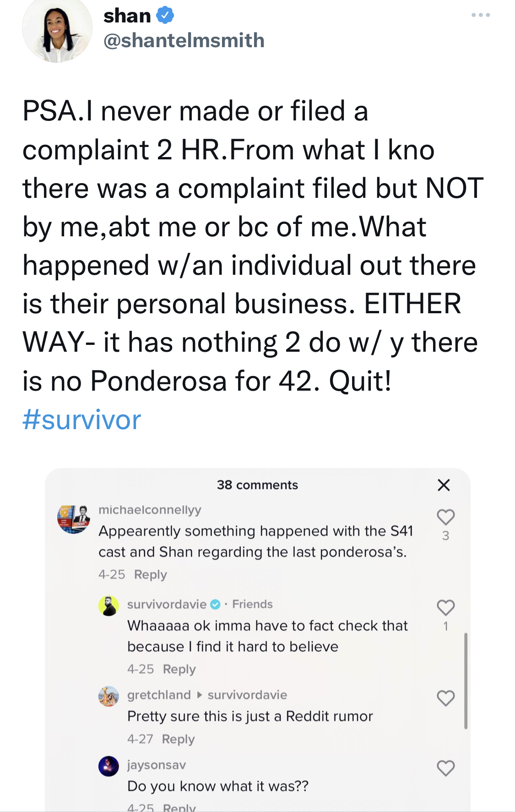Open gretchland's avatar picture
This screenshot has width=515, height=812.
[109, 696]
